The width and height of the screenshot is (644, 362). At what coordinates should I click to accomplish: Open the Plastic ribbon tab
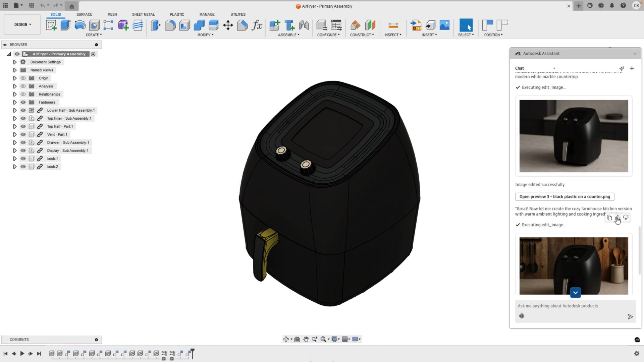(x=177, y=14)
